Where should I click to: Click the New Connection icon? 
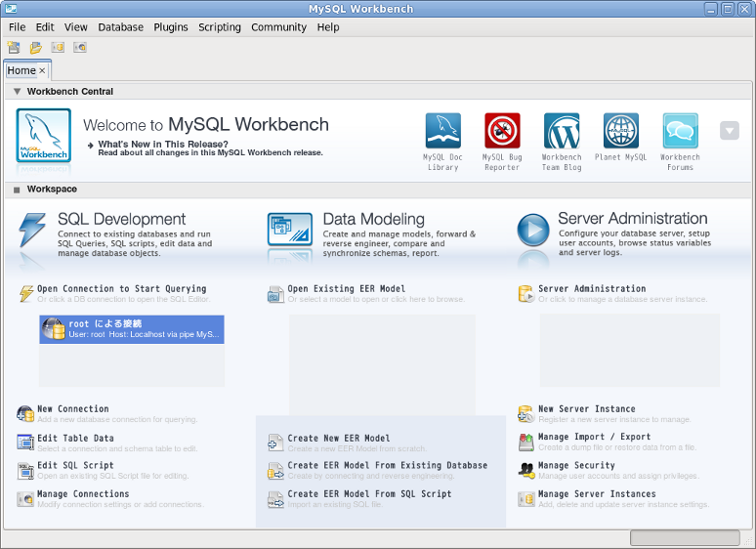(25, 413)
